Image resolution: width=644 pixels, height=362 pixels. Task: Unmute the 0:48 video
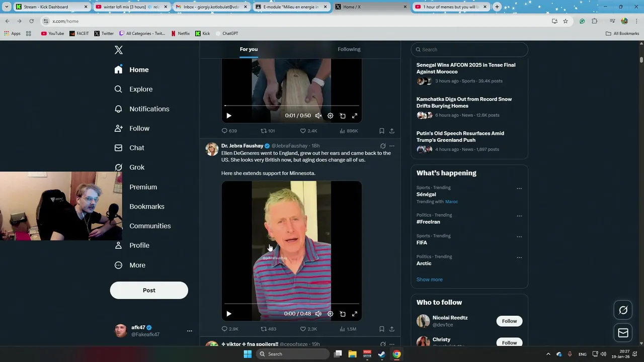pos(318,314)
